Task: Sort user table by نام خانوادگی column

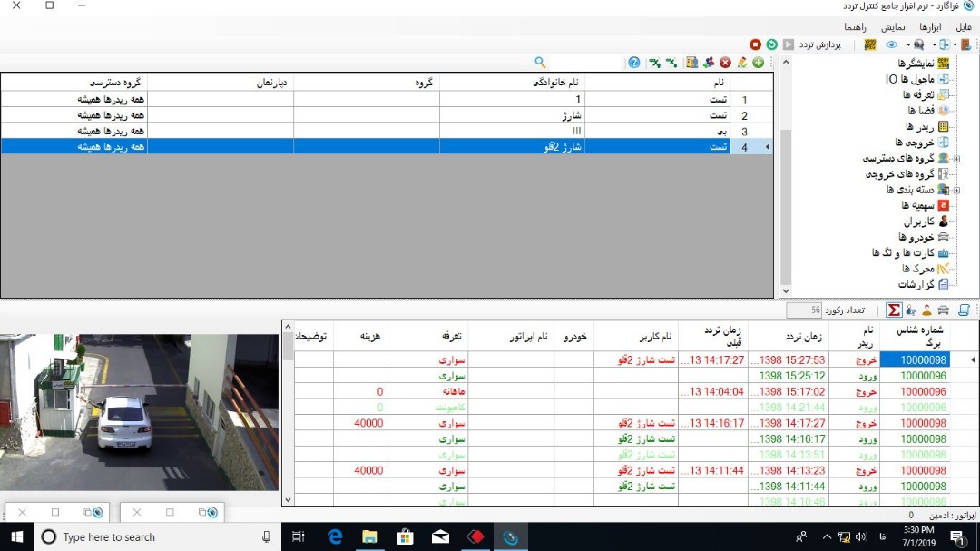Action: click(513, 83)
